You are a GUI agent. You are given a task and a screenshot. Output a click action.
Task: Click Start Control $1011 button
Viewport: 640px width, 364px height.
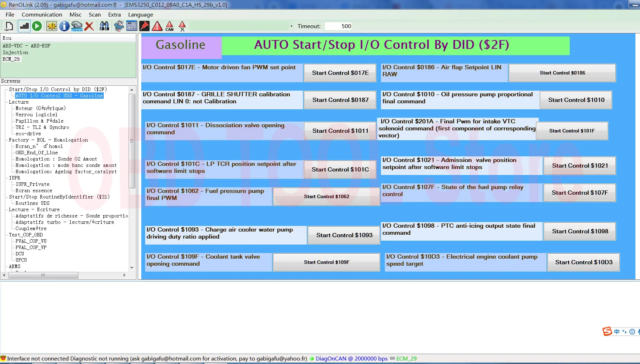pyautogui.click(x=340, y=131)
